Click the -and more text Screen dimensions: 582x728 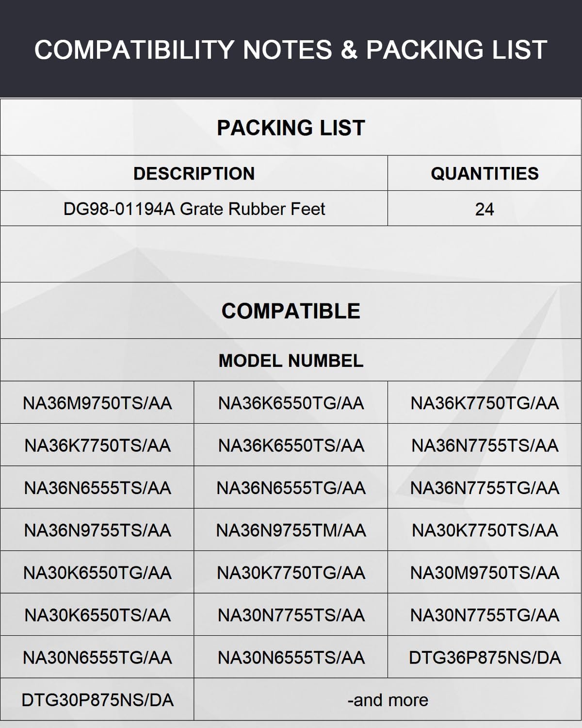[388, 700]
